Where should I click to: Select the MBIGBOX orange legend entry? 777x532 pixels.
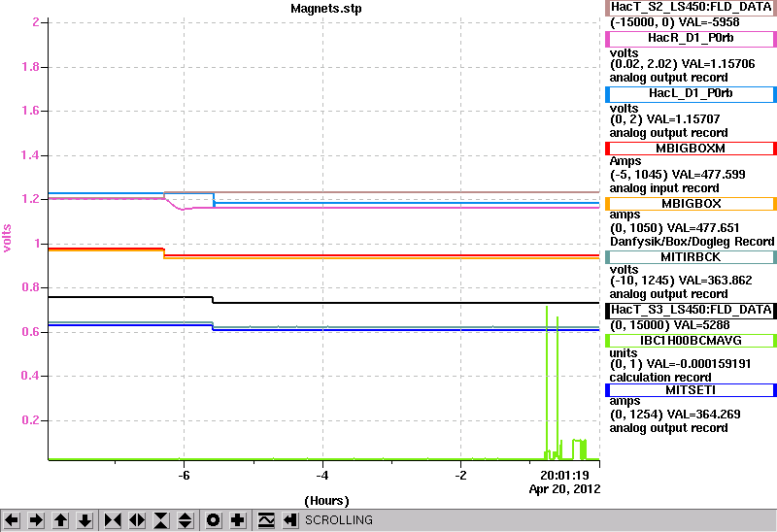click(691, 204)
